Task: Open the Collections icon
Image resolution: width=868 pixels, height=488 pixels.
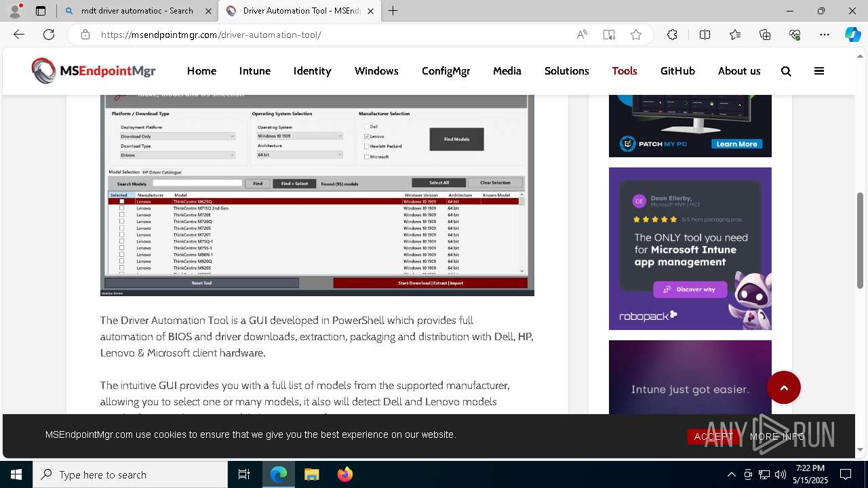Action: [x=765, y=35]
